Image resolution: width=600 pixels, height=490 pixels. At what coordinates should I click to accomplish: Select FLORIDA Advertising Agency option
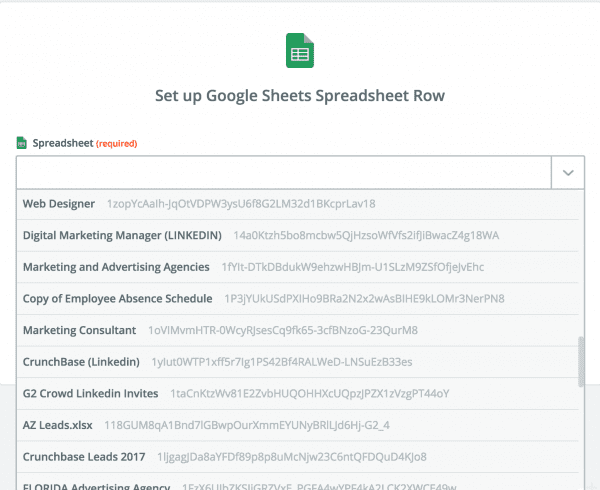point(298,483)
